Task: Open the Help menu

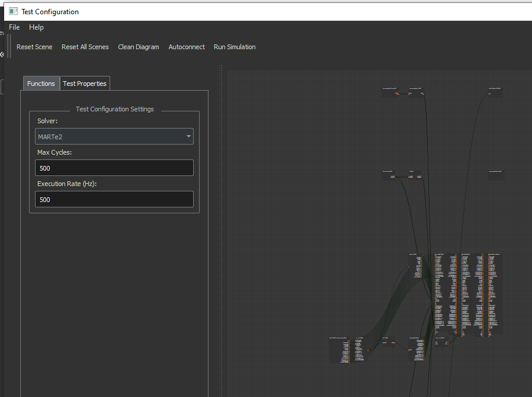Action: click(x=36, y=27)
